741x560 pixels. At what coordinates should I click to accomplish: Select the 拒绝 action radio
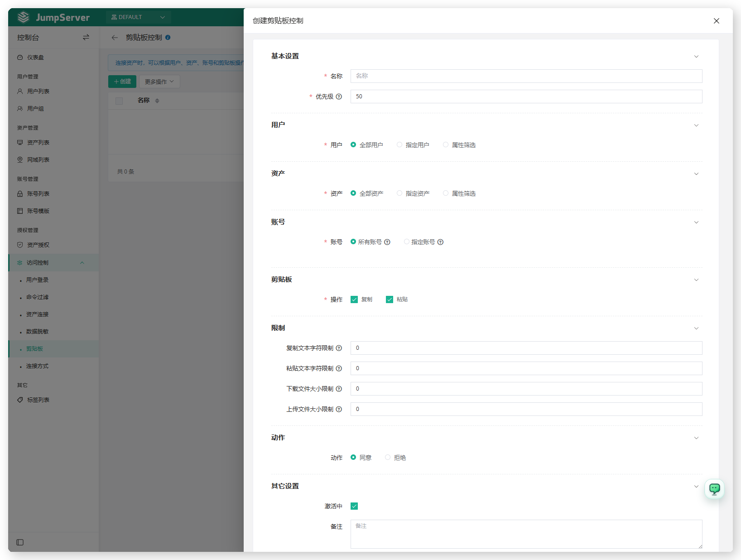point(395,458)
